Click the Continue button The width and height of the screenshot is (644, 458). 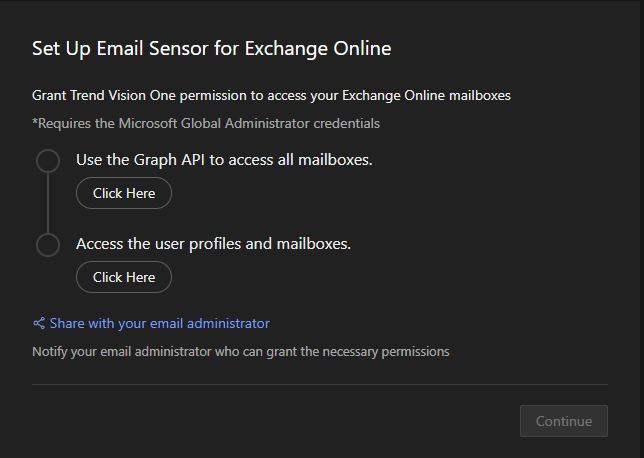(x=563, y=421)
